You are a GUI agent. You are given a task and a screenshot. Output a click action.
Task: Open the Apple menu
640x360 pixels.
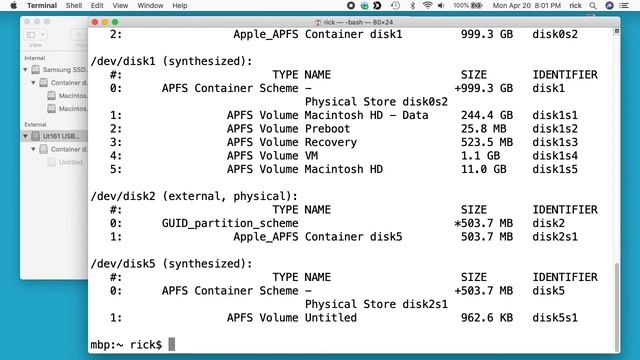pos(13,6)
